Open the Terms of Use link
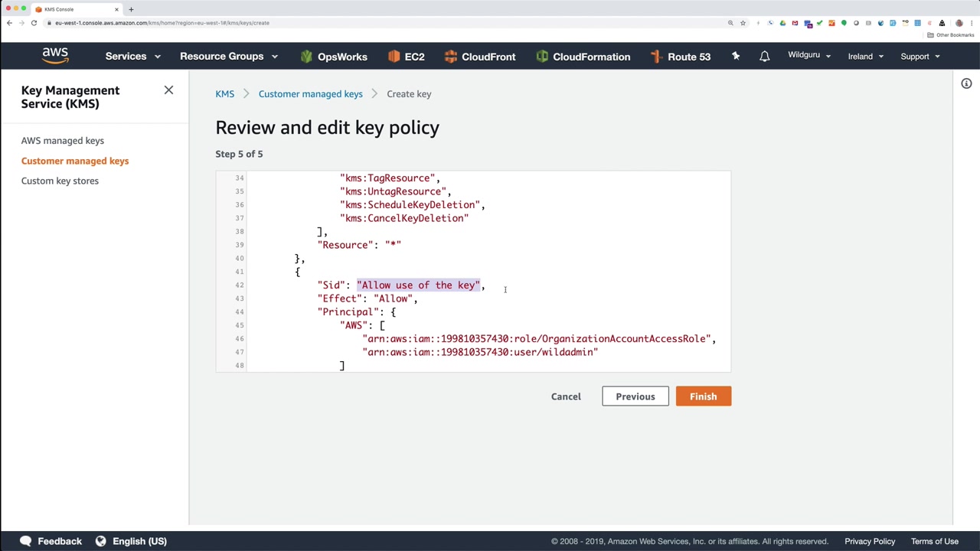980x551 pixels. pos(935,541)
